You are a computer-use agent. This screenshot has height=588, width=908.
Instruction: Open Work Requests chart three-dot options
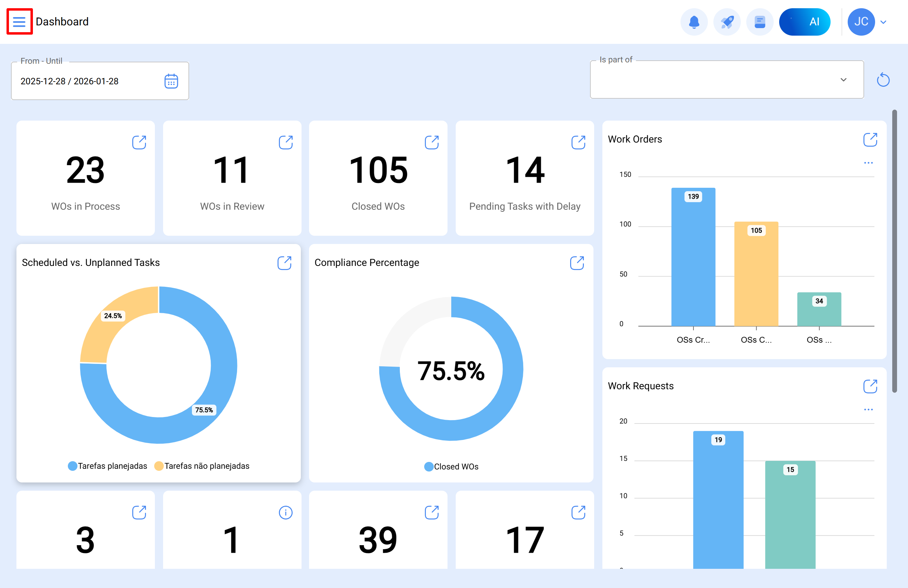pos(868,409)
